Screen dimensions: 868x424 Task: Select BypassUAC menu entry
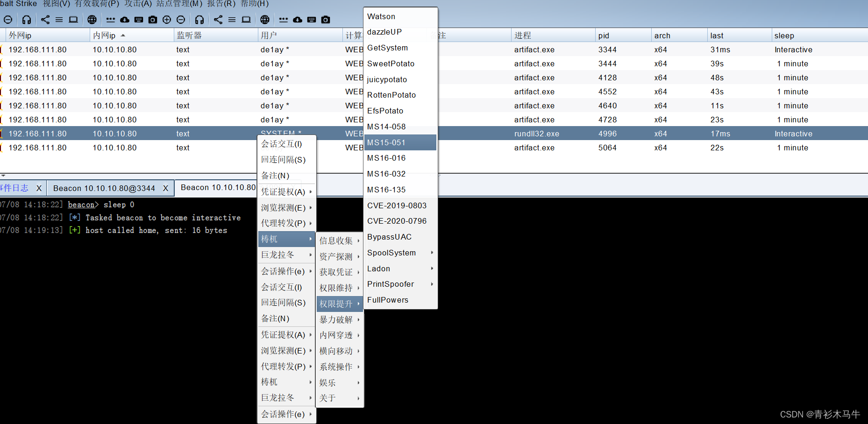(400, 237)
